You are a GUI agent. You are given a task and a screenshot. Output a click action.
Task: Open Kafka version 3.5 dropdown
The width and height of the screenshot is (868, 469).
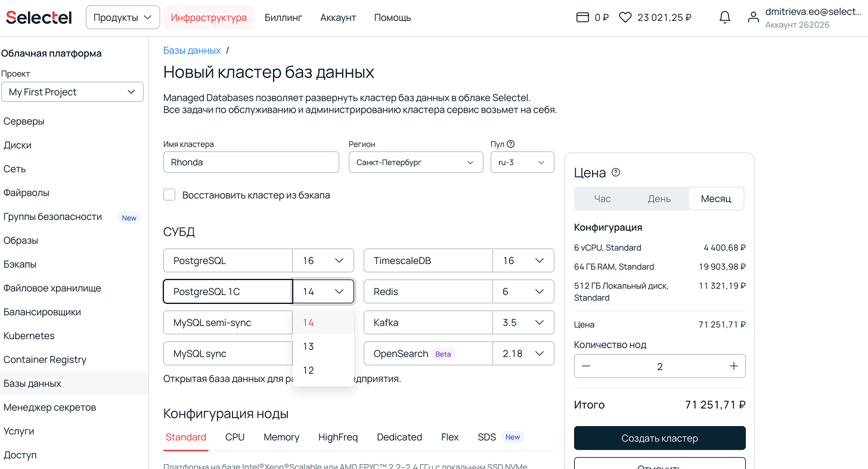tap(523, 322)
